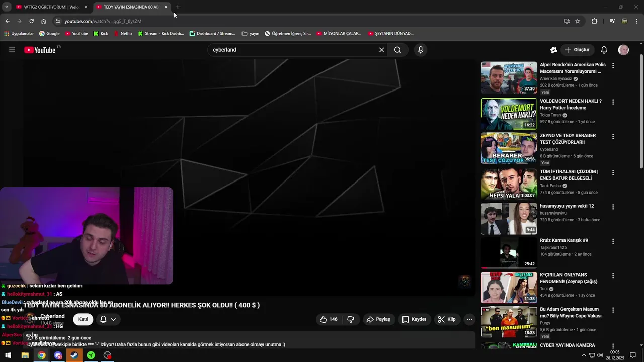Open Beraber Test Çözüyor thumbnail

pos(509,148)
